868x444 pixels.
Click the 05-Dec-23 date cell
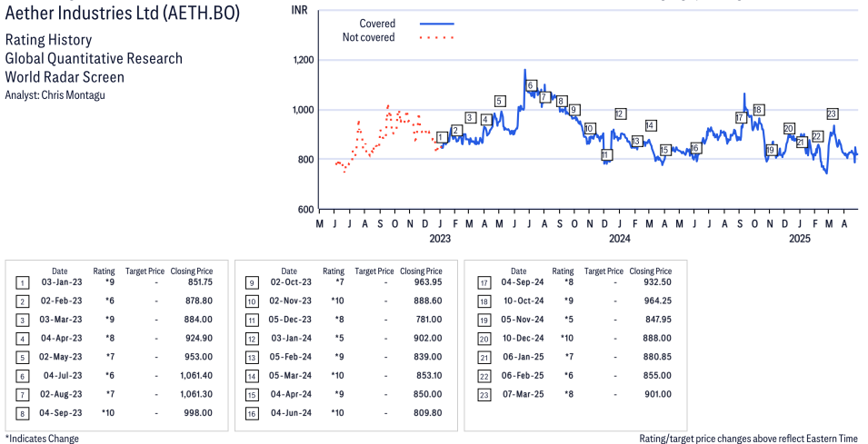pyautogui.click(x=290, y=320)
